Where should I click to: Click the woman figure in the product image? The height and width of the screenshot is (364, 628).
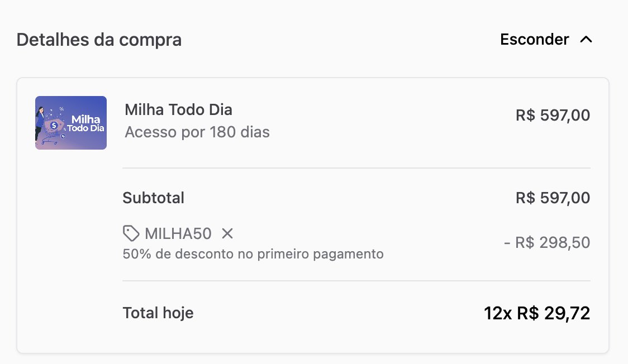[40, 123]
